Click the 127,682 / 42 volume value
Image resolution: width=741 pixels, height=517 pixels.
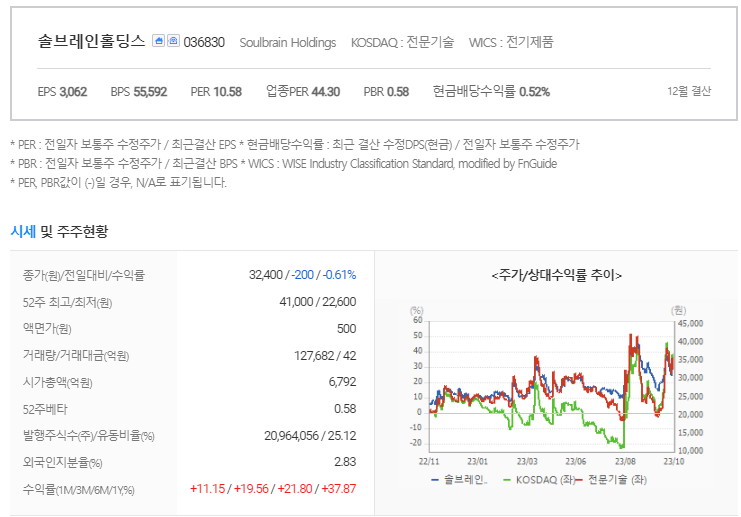pos(325,355)
